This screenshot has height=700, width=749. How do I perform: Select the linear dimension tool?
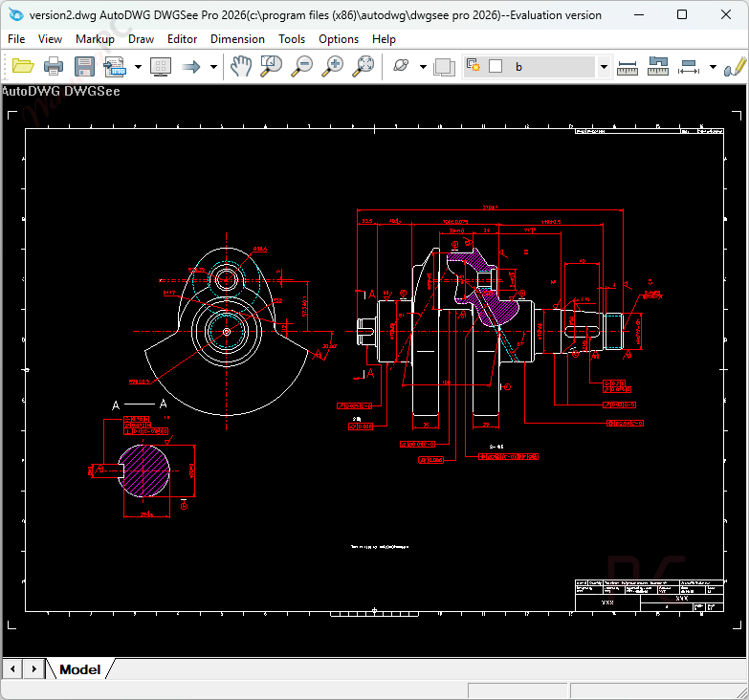[689, 67]
